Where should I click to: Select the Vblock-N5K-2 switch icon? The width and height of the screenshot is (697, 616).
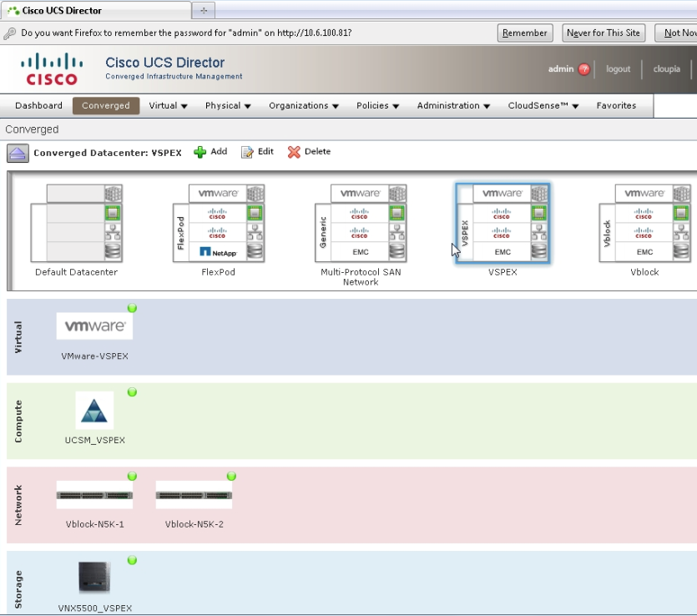(x=194, y=495)
